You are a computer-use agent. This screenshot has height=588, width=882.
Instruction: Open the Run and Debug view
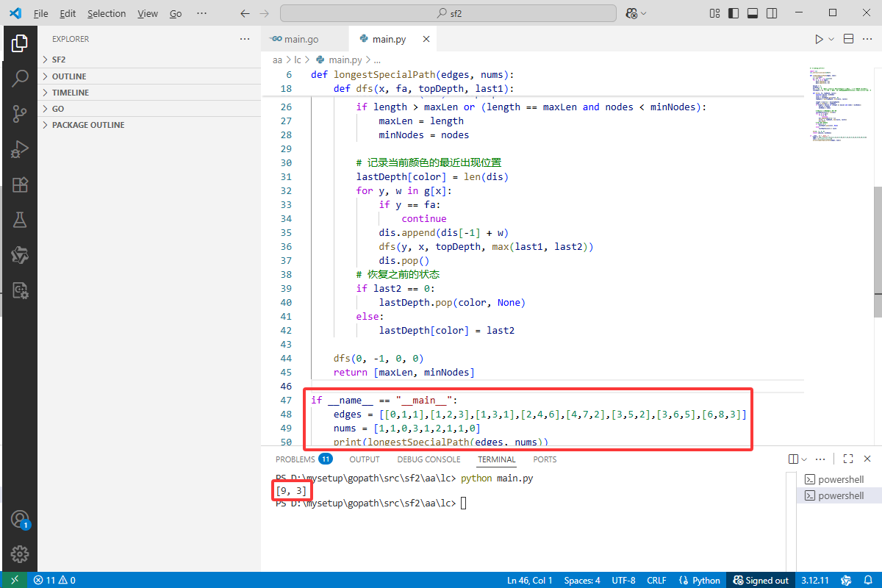20,149
